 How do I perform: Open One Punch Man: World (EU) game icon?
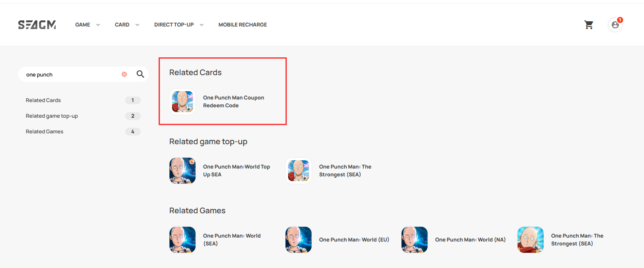click(299, 240)
